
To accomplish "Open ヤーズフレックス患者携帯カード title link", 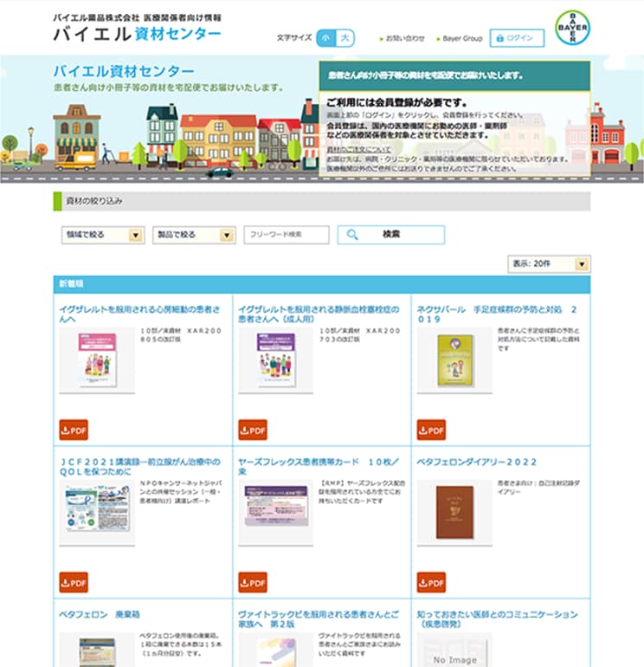I will [x=319, y=467].
